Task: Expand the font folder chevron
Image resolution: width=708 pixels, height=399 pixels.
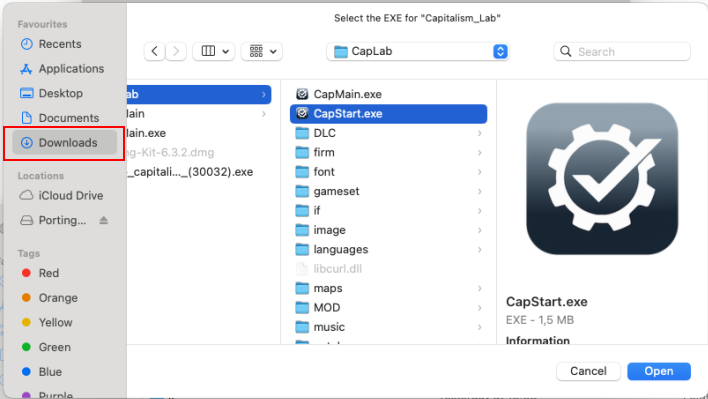Action: [480, 172]
